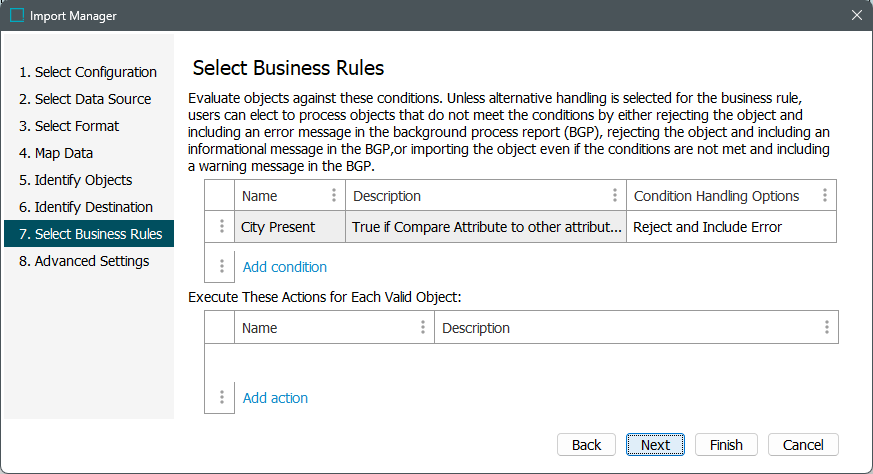Close the Import Manager dialog

[x=857, y=15]
